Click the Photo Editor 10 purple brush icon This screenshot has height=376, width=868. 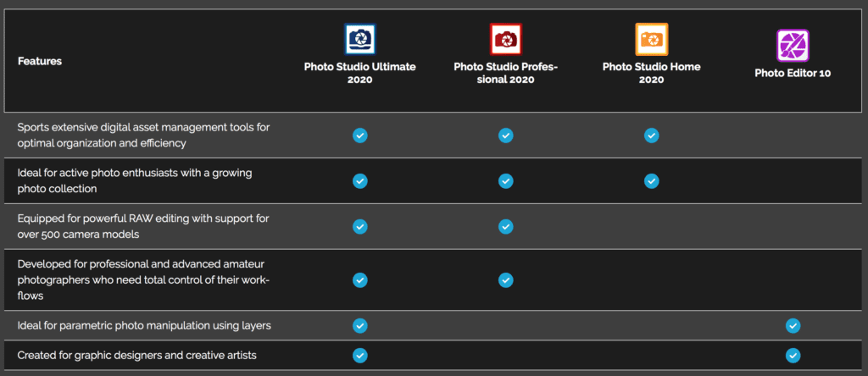(793, 46)
